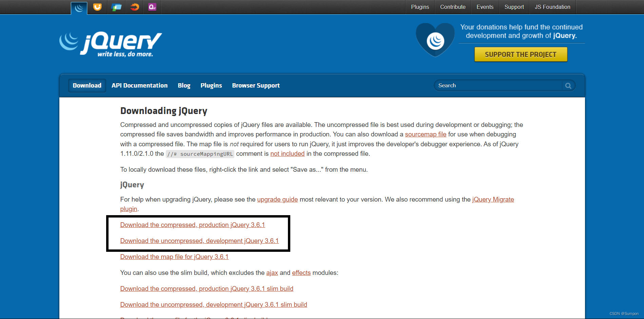Click the search magnifier icon
Screen dimensions: 644x319
[568, 86]
